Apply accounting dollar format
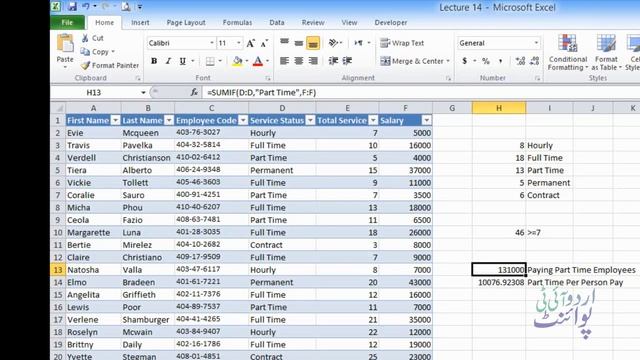Viewport: 640px width, 360px height. [x=464, y=61]
